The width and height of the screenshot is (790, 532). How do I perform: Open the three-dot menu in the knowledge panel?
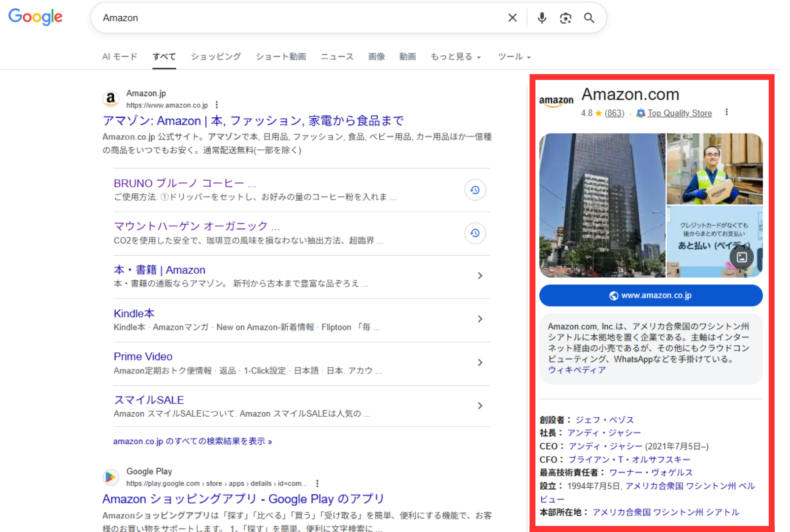pyautogui.click(x=726, y=112)
